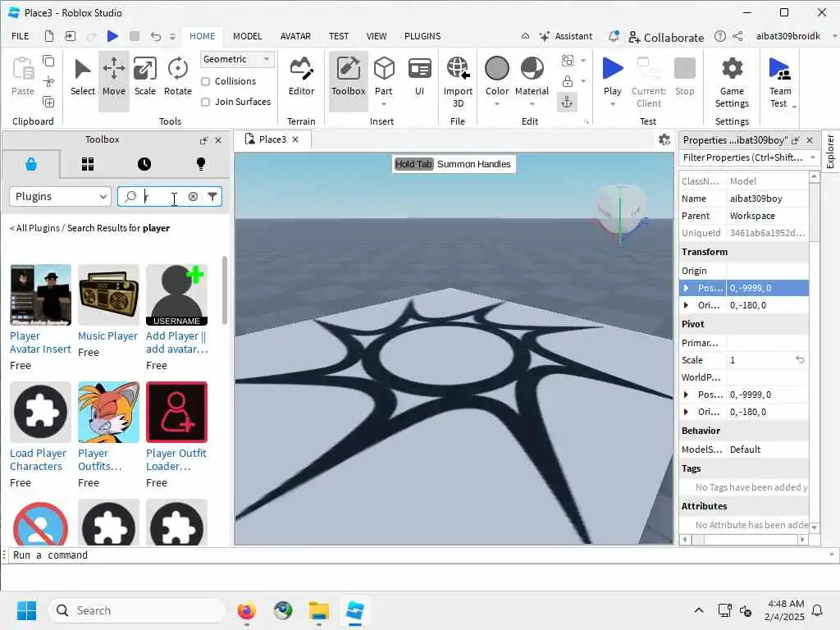
Task: Open the Toolbox search filter funnel
Action: pos(212,197)
